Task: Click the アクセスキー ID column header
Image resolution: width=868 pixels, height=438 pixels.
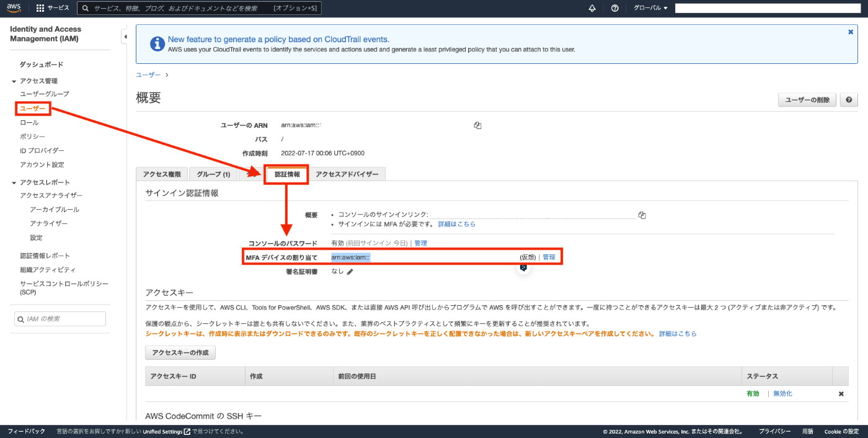Action: (x=195, y=376)
